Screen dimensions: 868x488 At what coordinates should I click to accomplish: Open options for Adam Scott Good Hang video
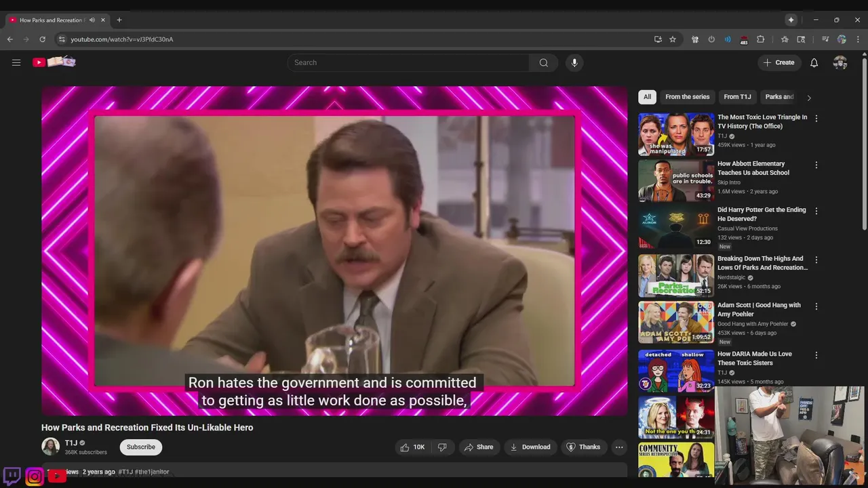816,306
